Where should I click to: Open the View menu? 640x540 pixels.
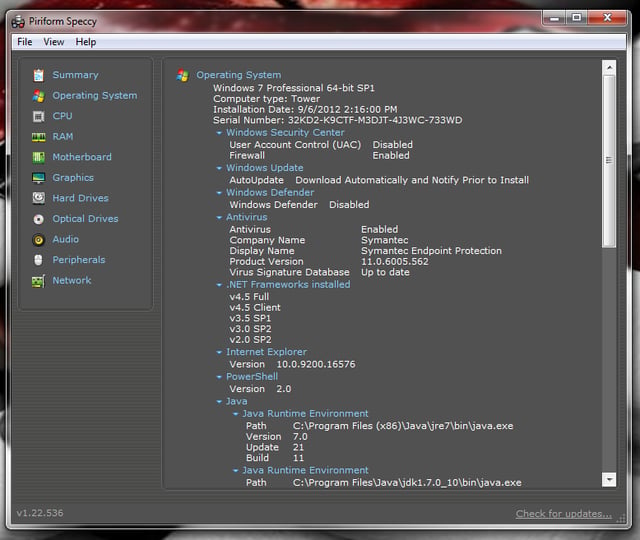[54, 42]
